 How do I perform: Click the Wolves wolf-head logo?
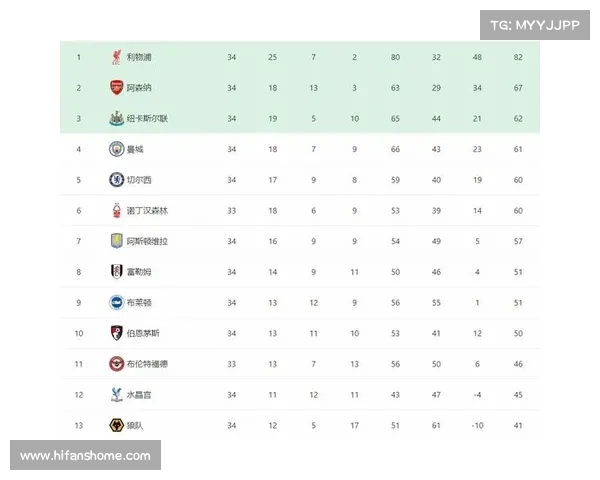point(116,425)
